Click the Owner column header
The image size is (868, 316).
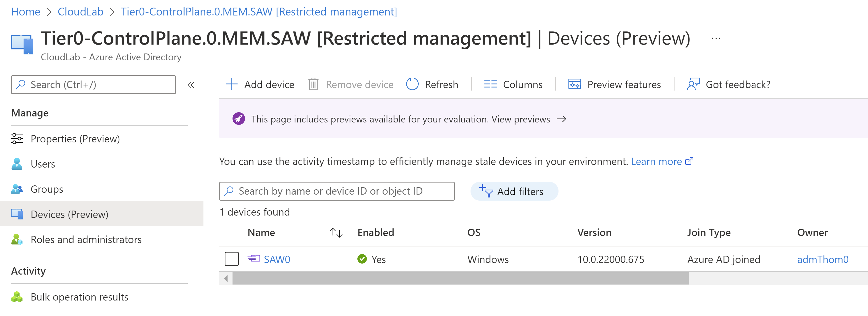tap(812, 232)
